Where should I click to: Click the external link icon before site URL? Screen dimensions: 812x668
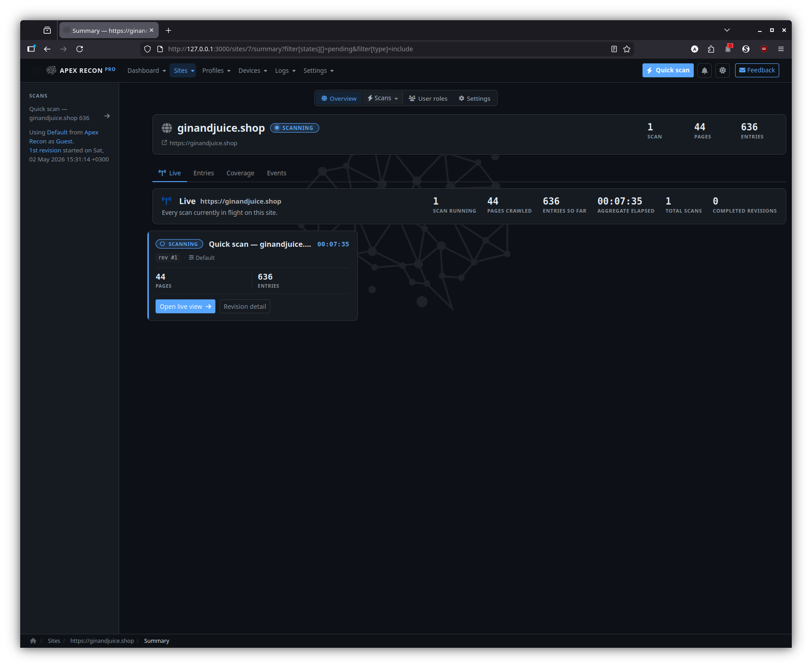click(165, 143)
